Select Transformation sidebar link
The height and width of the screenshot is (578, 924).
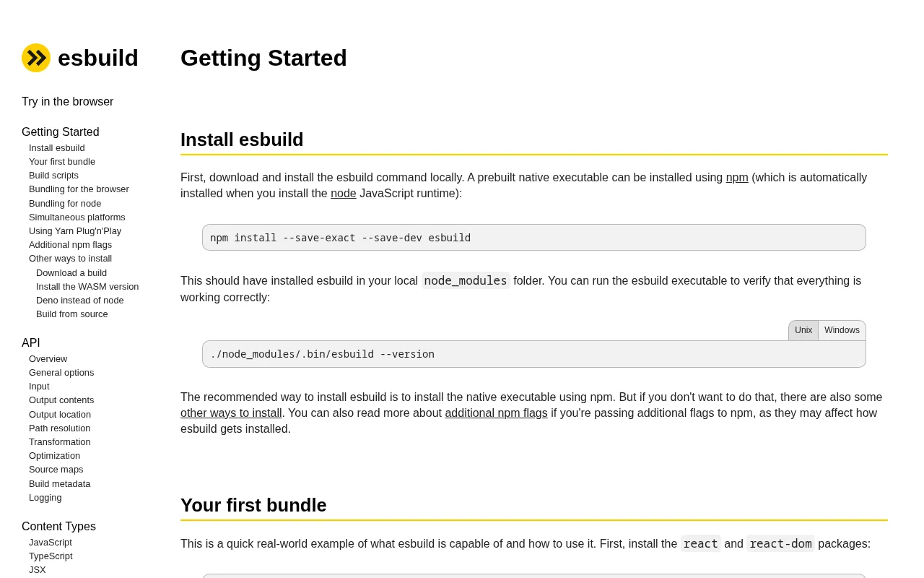pyautogui.click(x=59, y=442)
